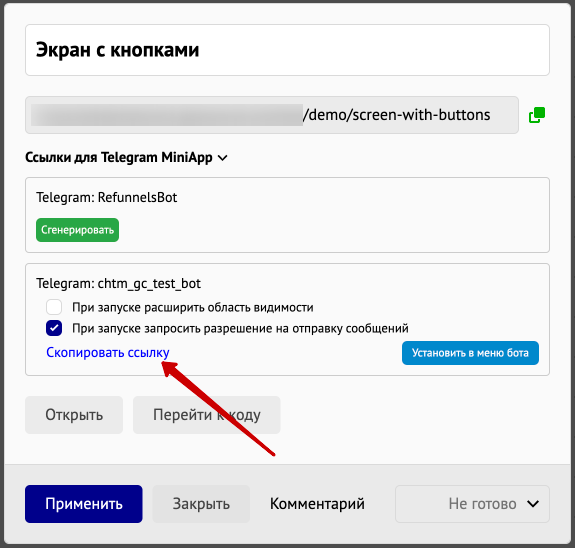Click the 'Закрыть' button
The image size is (575, 548).
click(x=201, y=504)
